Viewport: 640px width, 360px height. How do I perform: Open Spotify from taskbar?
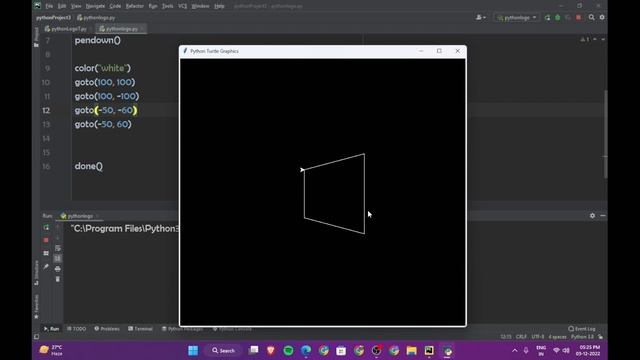coord(288,350)
